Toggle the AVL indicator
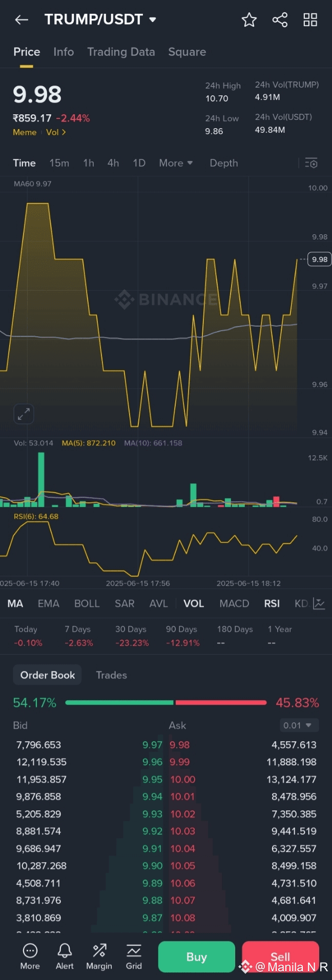332x980 pixels. point(159,603)
